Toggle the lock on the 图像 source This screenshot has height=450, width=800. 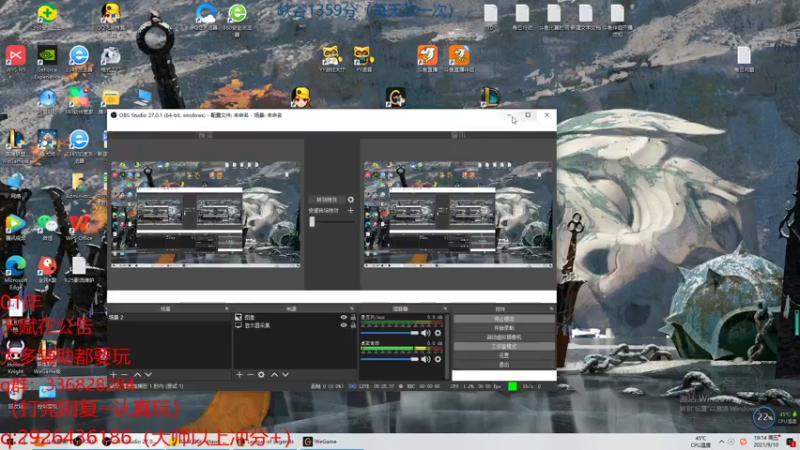[353, 317]
